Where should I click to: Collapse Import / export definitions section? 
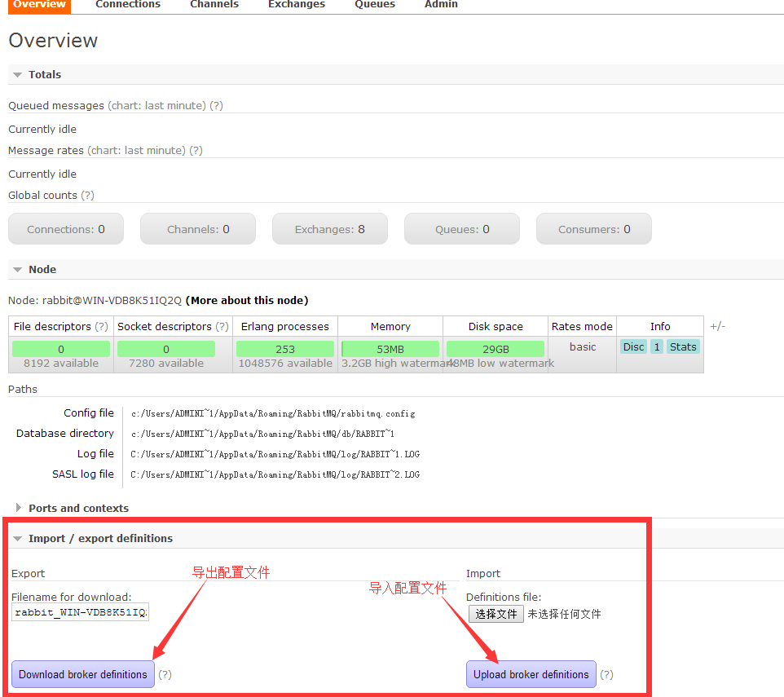(x=100, y=539)
